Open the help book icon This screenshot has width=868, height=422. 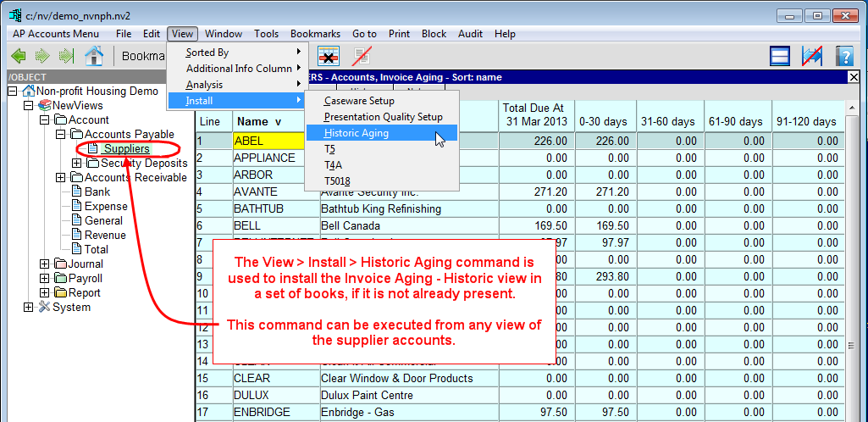point(844,56)
